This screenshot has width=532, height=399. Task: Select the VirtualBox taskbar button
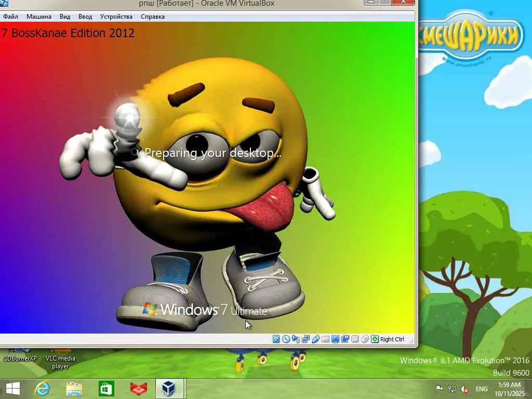pyautogui.click(x=170, y=389)
